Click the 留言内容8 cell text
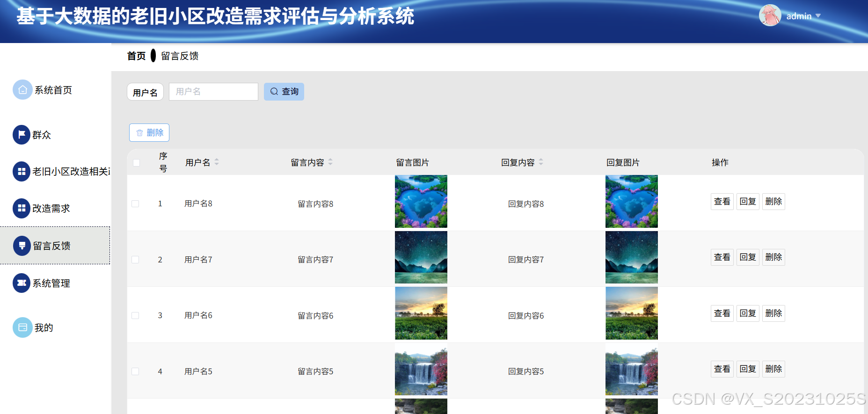This screenshot has height=414, width=868. click(315, 204)
